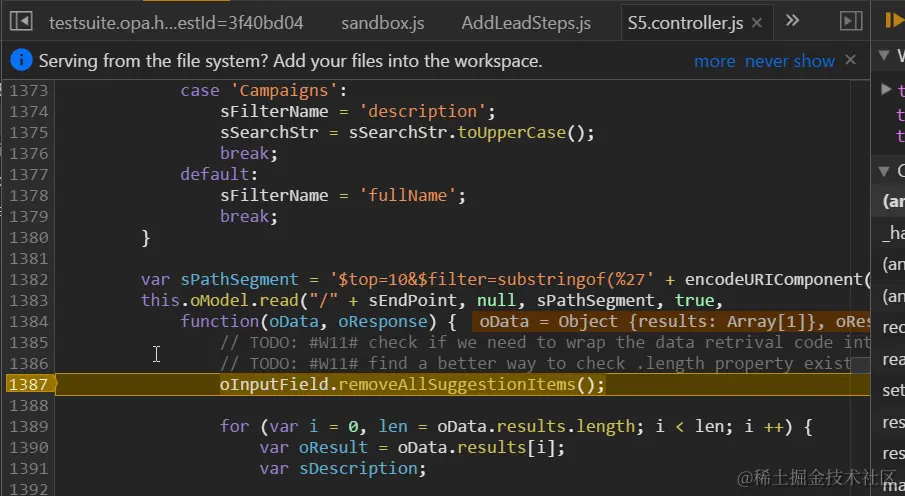This screenshot has height=496, width=905.
Task: Expand the first watch expression entry
Action: pyautogui.click(x=886, y=89)
